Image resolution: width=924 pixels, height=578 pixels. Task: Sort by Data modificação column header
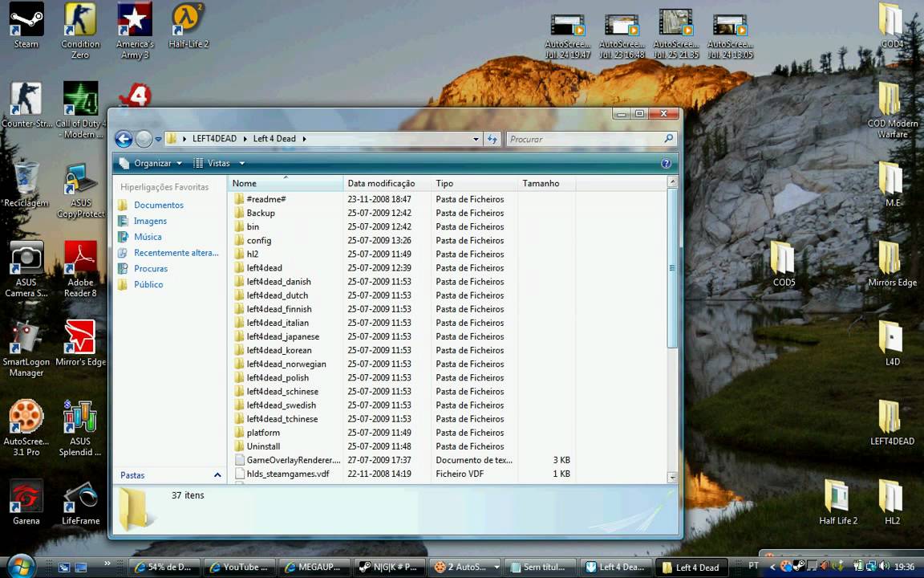pos(387,183)
